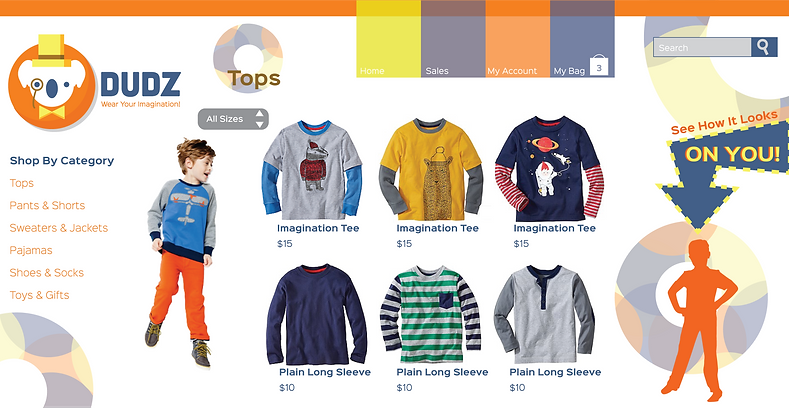Open the Sales tab
Image resolution: width=789 pixels, height=408 pixels.
click(x=453, y=39)
